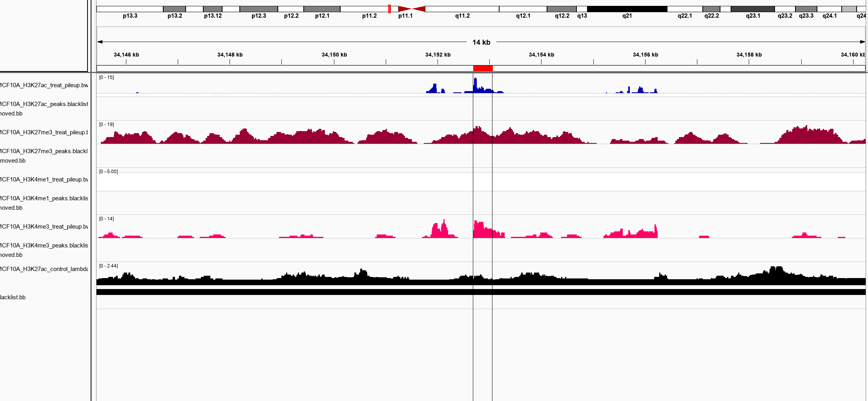Click the 34,156 kb mark on the ruler

[645, 55]
